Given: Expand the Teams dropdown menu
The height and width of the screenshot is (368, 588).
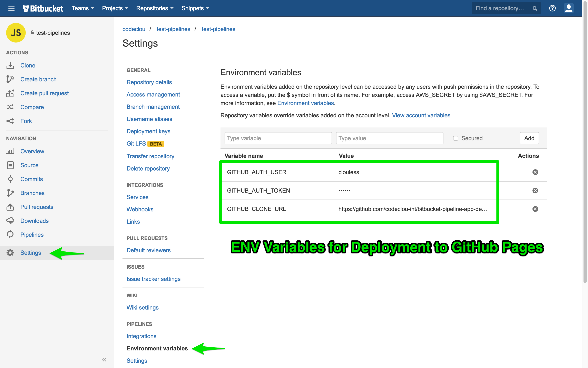Looking at the screenshot, I should coord(83,8).
